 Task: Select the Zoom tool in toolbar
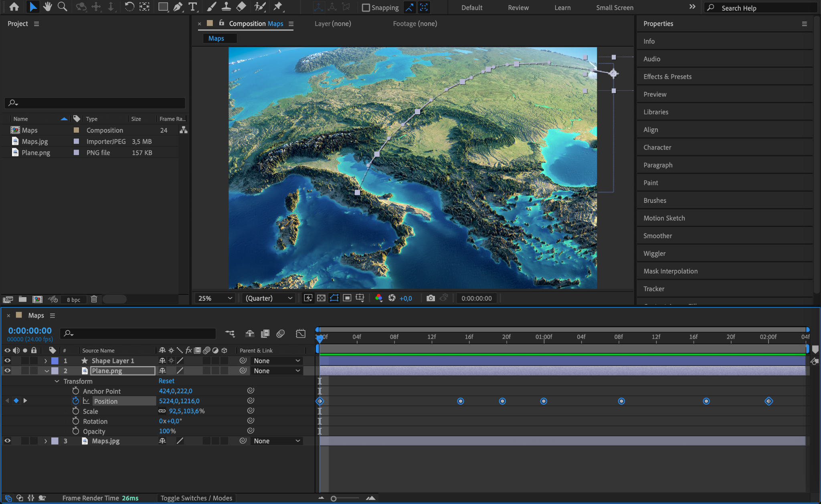[x=62, y=7]
